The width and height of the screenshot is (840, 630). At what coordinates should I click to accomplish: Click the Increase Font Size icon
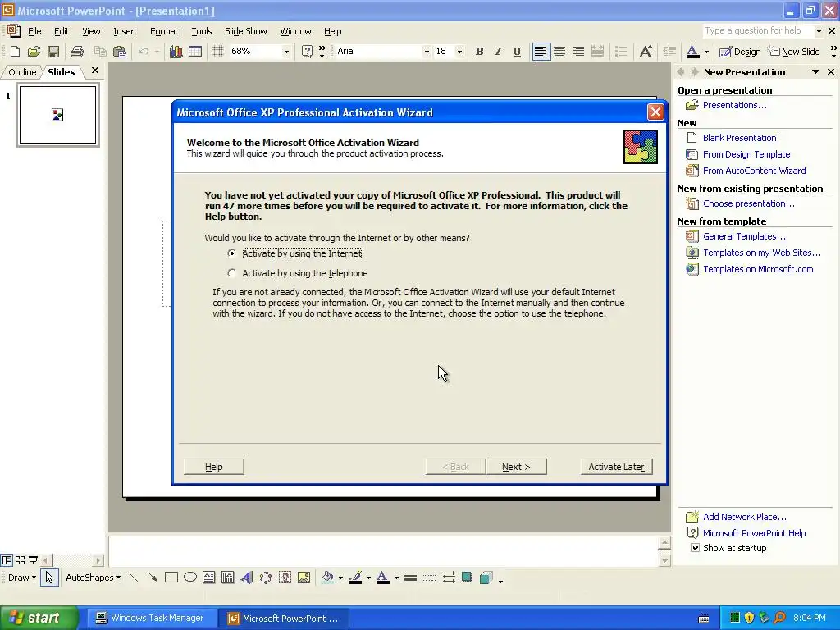tap(646, 52)
